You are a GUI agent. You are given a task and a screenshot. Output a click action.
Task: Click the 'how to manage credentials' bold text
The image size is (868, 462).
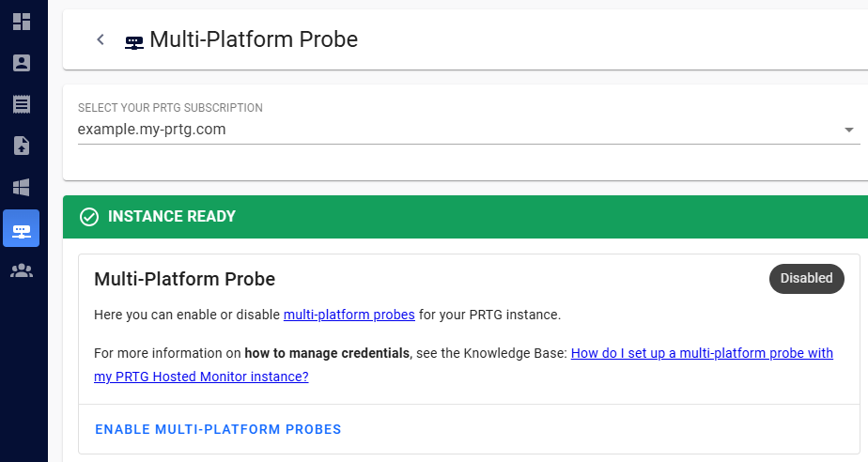click(327, 353)
